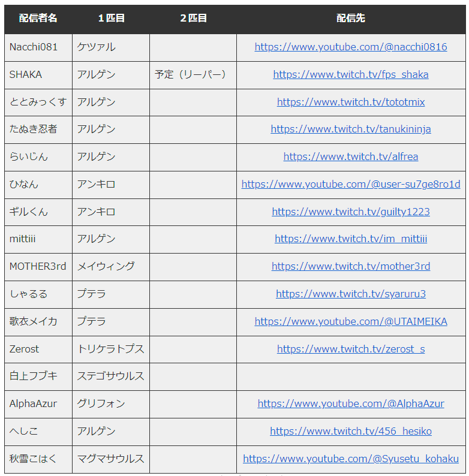Click the たぬき忍者 name cell
Image resolution: width=469 pixels, height=476 pixels.
[38, 129]
